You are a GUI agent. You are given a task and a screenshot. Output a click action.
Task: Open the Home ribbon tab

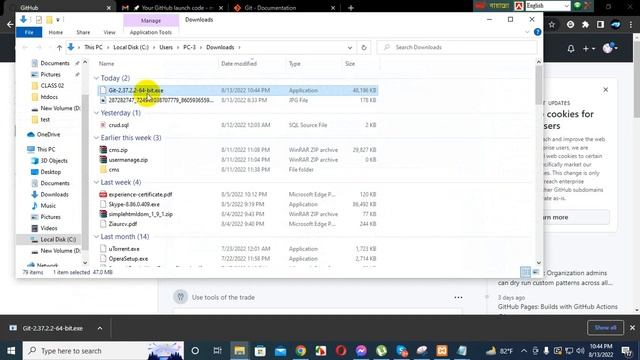pyautogui.click(x=56, y=32)
